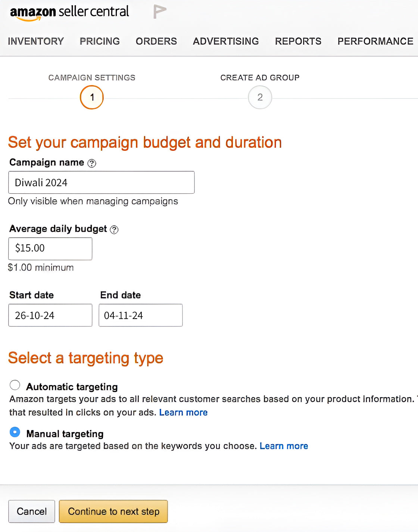Open the Orders menu

pos(156,41)
